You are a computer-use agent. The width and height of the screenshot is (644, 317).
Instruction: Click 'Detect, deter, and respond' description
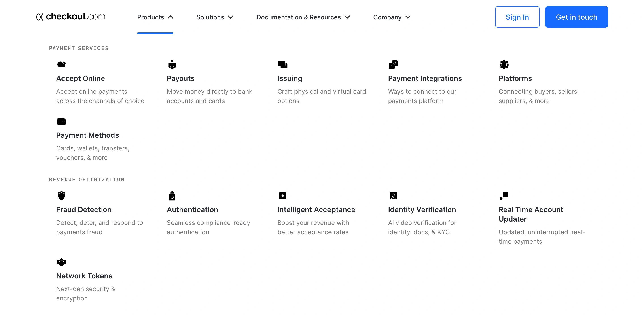(x=100, y=227)
